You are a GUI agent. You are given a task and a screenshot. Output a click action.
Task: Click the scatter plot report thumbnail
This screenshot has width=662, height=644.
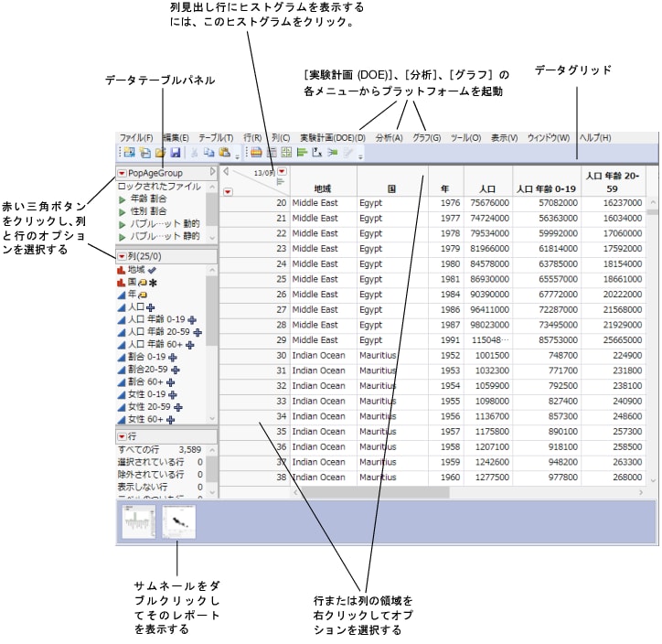click(178, 522)
